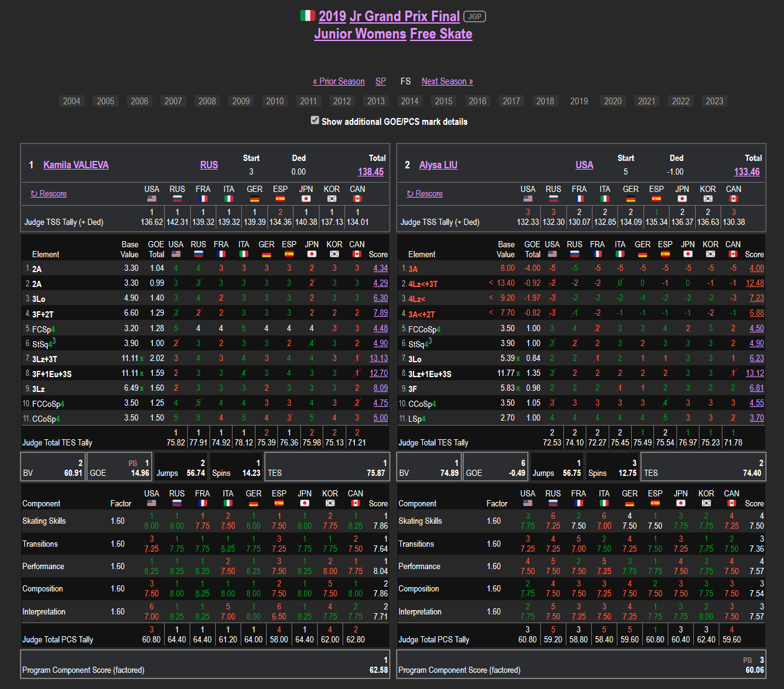Click Germany flag in Valieva's Element table header
The image size is (784, 689).
pos(266,254)
